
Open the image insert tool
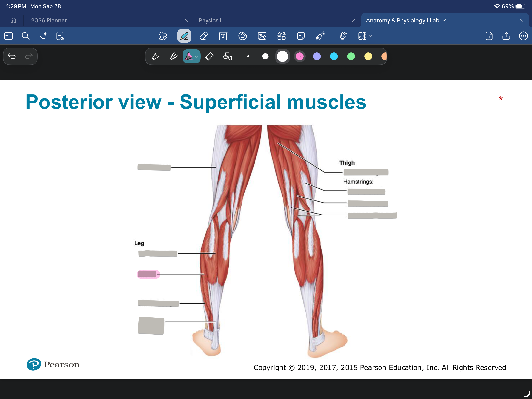262,36
